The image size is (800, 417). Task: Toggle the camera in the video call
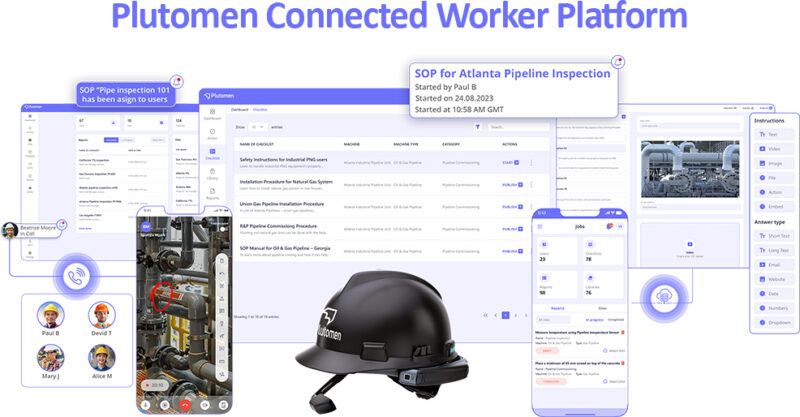pyautogui.click(x=205, y=405)
